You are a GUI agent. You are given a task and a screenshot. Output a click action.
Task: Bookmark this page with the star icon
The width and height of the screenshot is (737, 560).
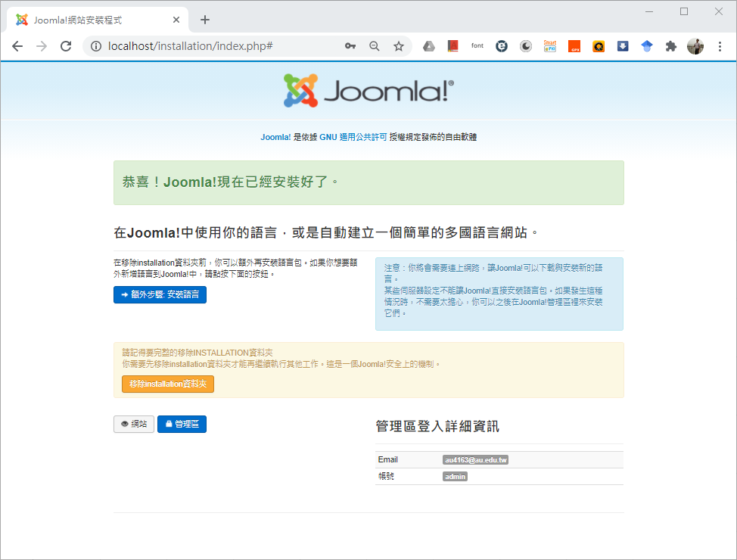(x=399, y=46)
